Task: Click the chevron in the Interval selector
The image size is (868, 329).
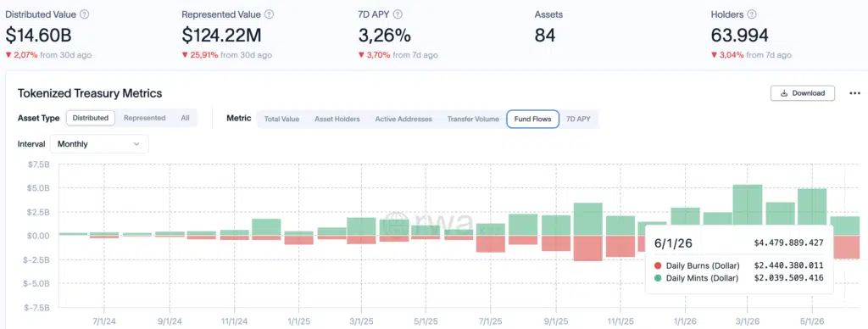Action: [136, 144]
